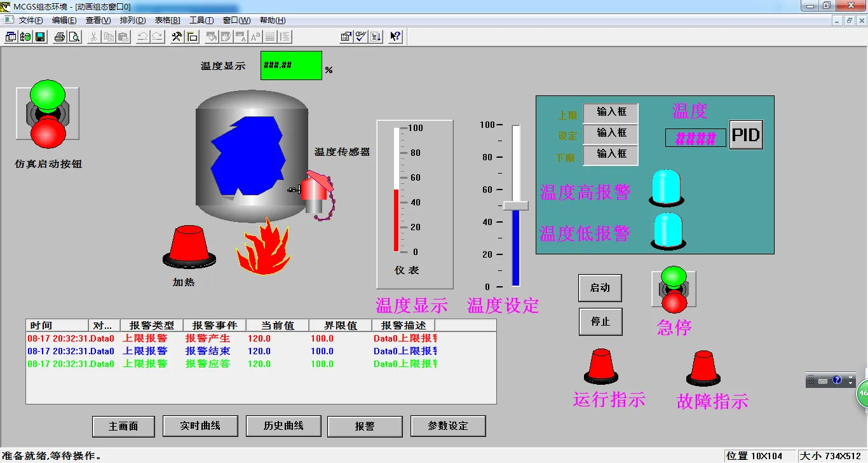Open the 排列(D) menu
The width and height of the screenshot is (868, 463).
pyautogui.click(x=132, y=20)
